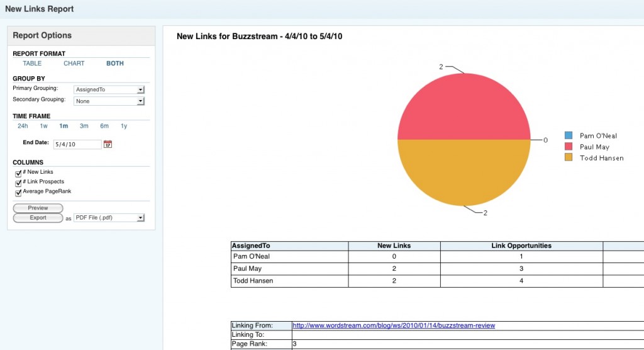Open the export file format dropdown
Screen dimensions: 644x350
[109, 218]
